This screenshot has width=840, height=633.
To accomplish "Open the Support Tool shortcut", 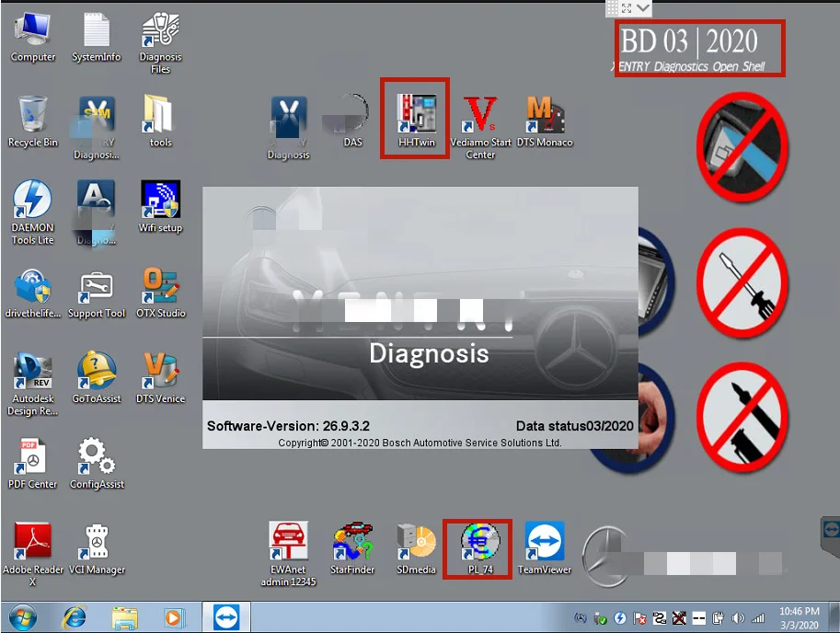I will tap(97, 293).
